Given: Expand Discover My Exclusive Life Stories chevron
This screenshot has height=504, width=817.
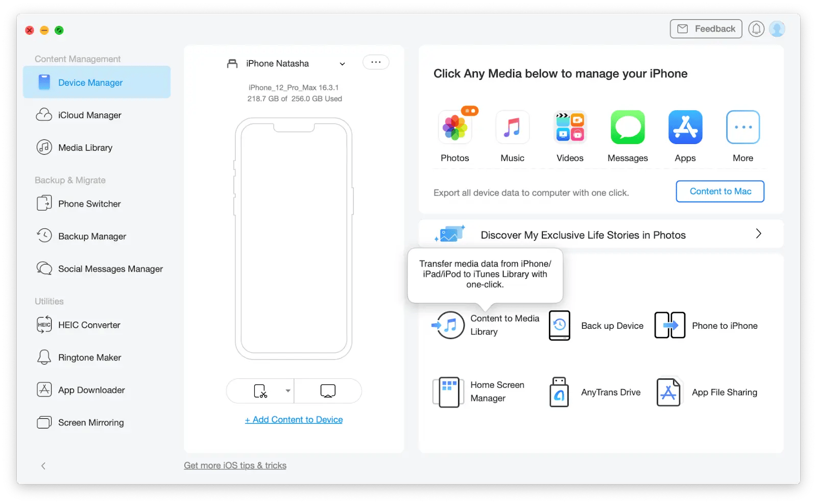Looking at the screenshot, I should 758,234.
